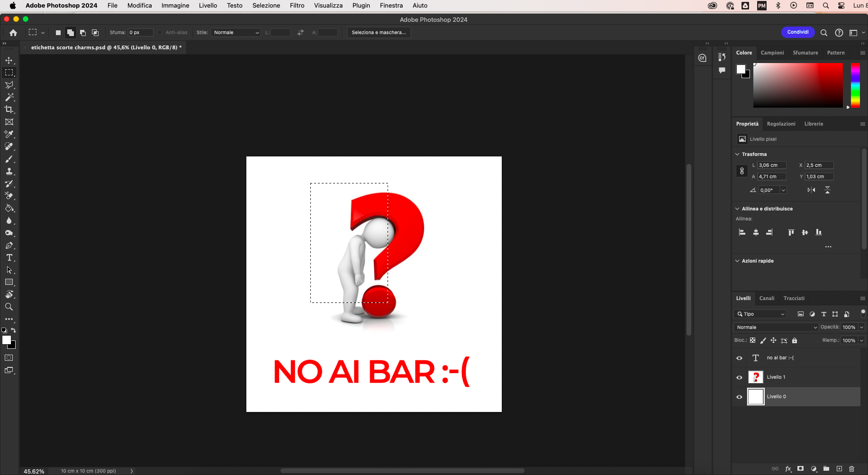868x475 pixels.
Task: Select the Type tool in the toolbar
Action: point(9,258)
